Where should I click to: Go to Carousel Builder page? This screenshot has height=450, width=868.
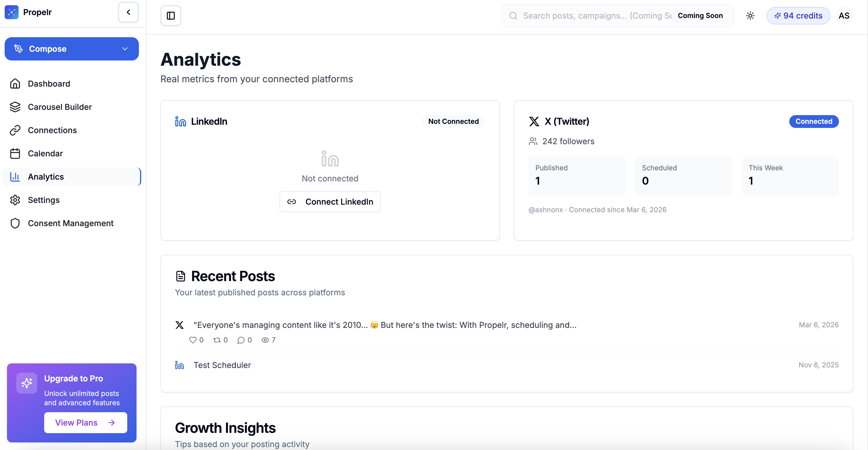[x=60, y=107]
